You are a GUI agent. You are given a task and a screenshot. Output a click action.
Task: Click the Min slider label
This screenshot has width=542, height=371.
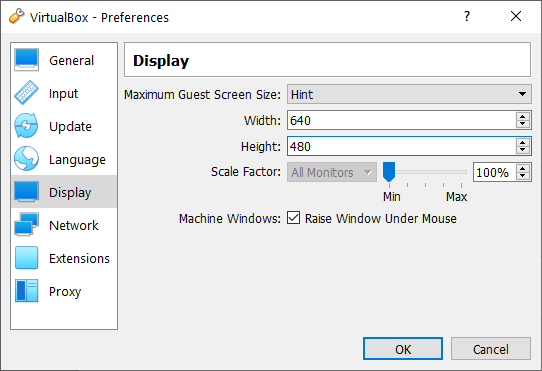(x=392, y=196)
